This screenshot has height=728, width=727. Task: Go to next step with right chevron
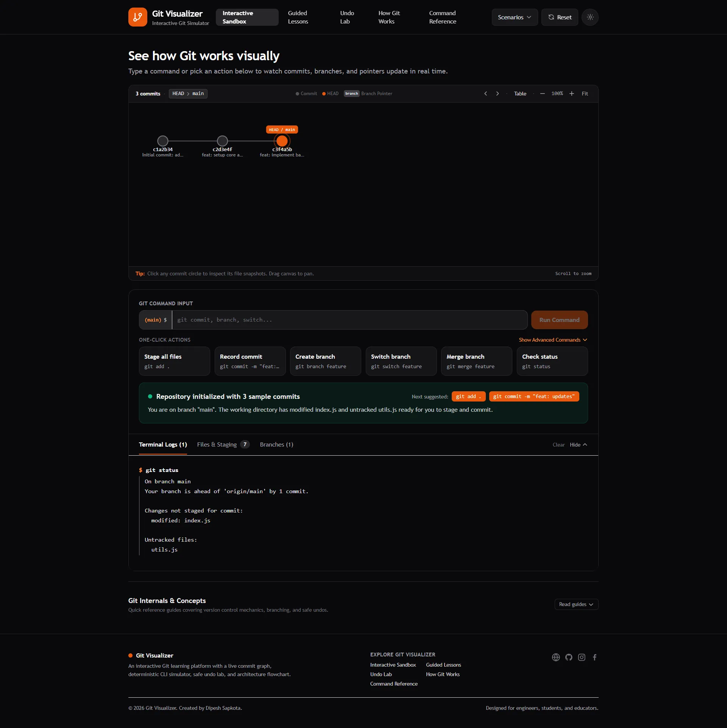498,94
